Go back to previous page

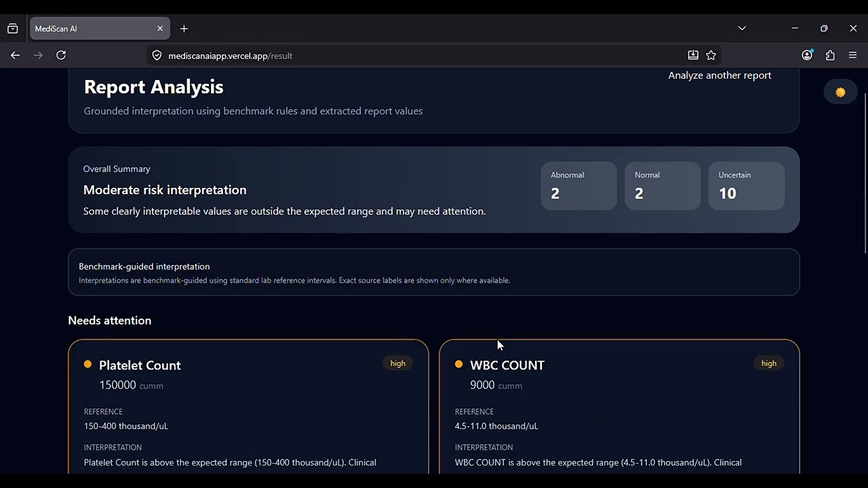pyautogui.click(x=15, y=56)
